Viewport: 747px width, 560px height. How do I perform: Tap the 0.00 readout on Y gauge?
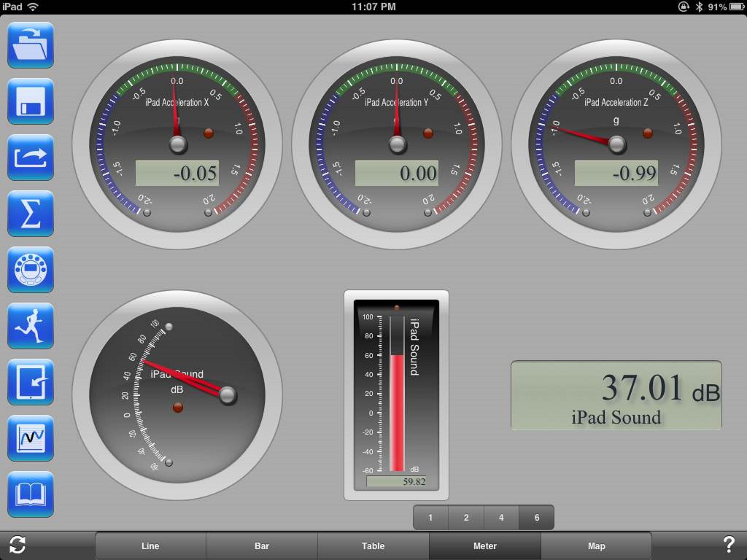(397, 173)
